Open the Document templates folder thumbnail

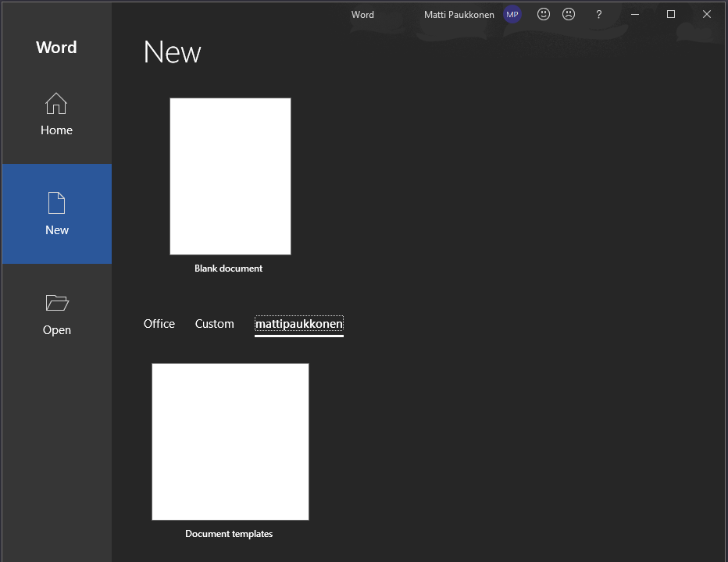[x=230, y=442]
